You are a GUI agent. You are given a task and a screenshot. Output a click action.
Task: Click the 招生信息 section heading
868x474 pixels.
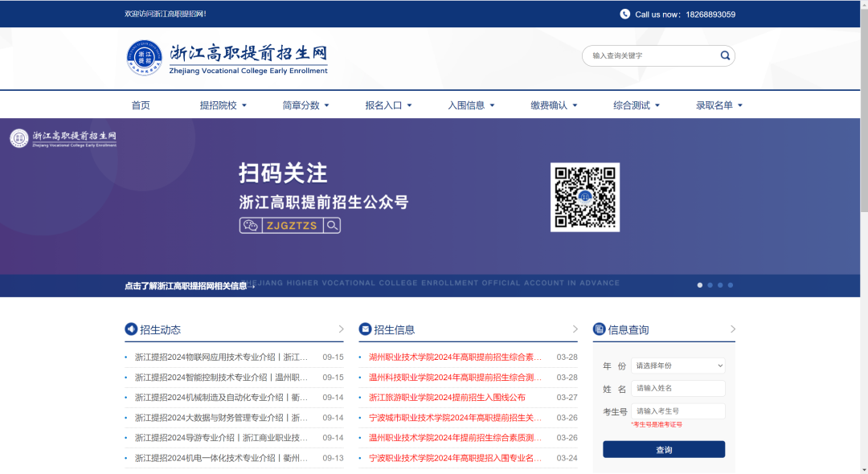[x=394, y=329]
